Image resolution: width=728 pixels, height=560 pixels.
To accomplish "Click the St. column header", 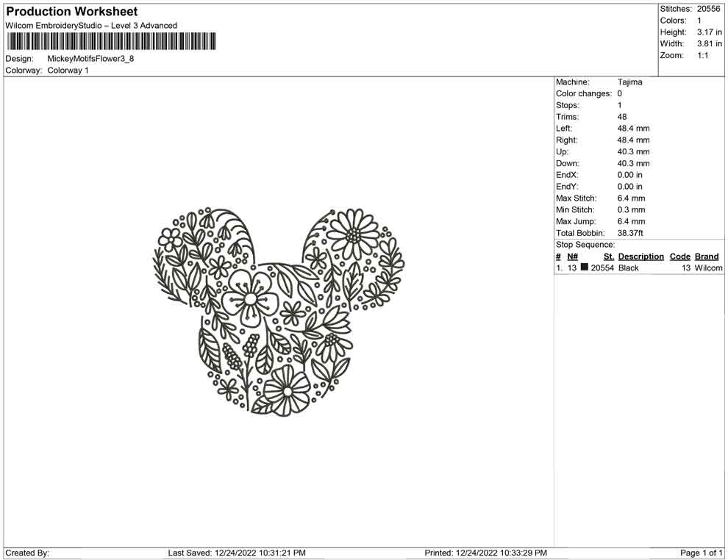I will pos(609,256).
